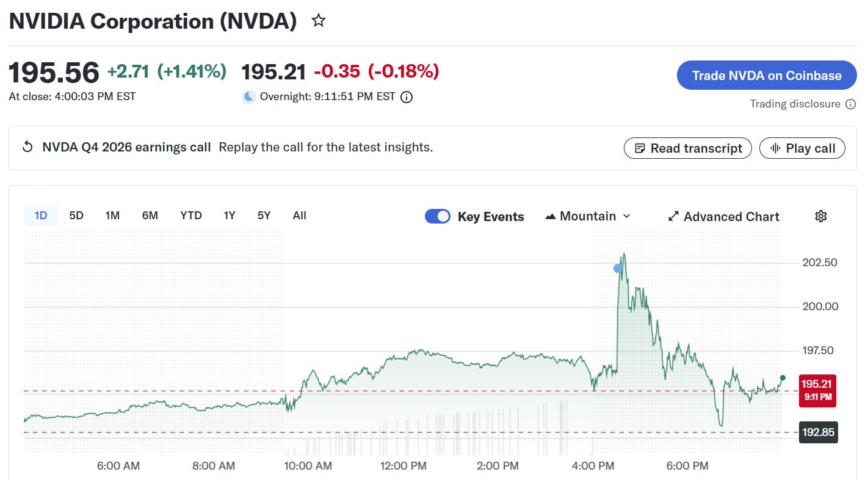Add NVDA to watchlist with star icon
This screenshot has width=868, height=480.
[319, 21]
